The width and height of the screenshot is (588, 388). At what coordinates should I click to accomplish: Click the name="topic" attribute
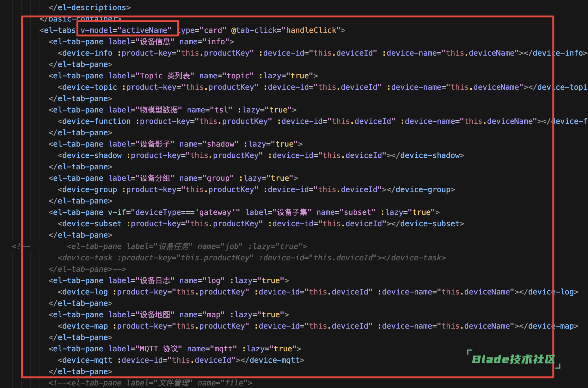pyautogui.click(x=226, y=76)
